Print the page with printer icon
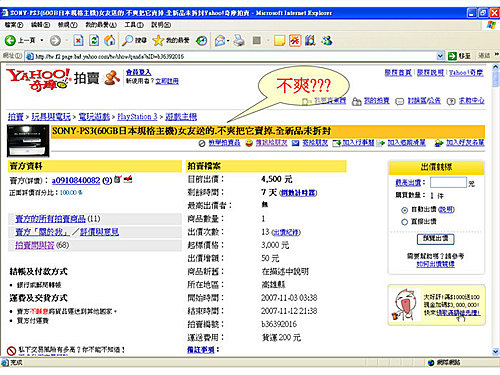This screenshot has width=500, height=375. click(x=239, y=41)
